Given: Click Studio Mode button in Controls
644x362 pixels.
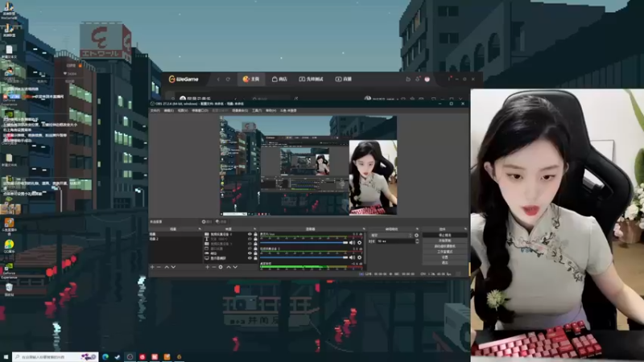Looking at the screenshot, I should (x=445, y=252).
